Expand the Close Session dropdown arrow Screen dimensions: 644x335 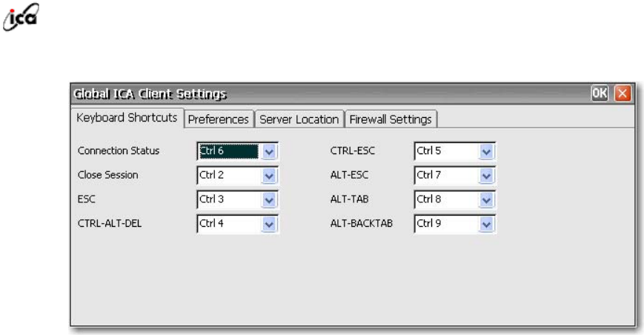pyautogui.click(x=269, y=176)
